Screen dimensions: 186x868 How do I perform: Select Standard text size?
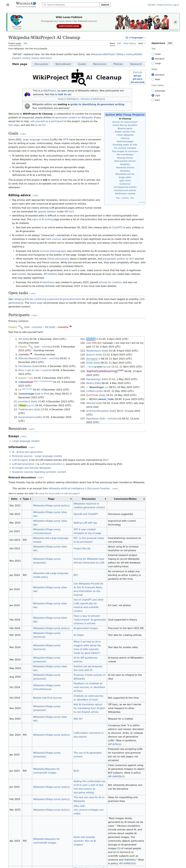pos(153,59)
